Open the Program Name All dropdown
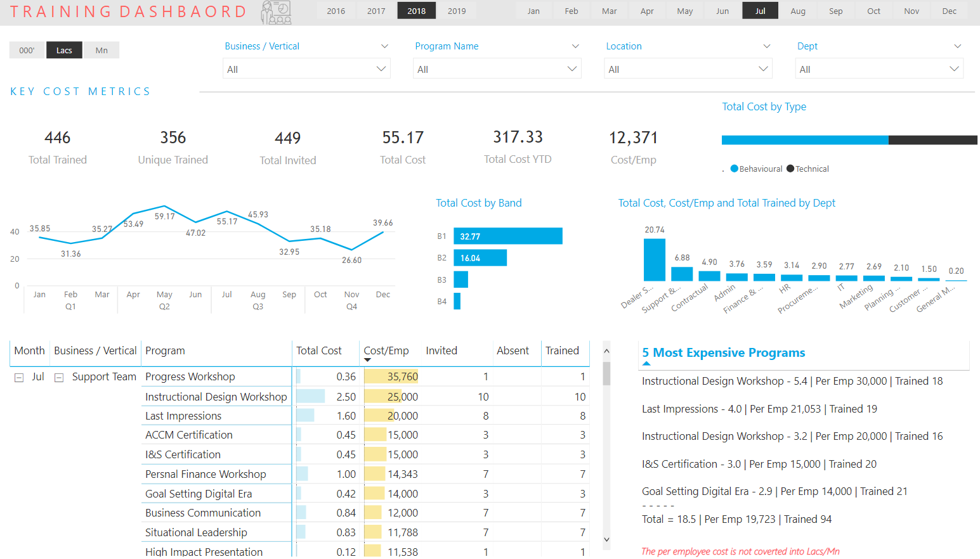Screen dimensions: 980x559 [x=497, y=69]
